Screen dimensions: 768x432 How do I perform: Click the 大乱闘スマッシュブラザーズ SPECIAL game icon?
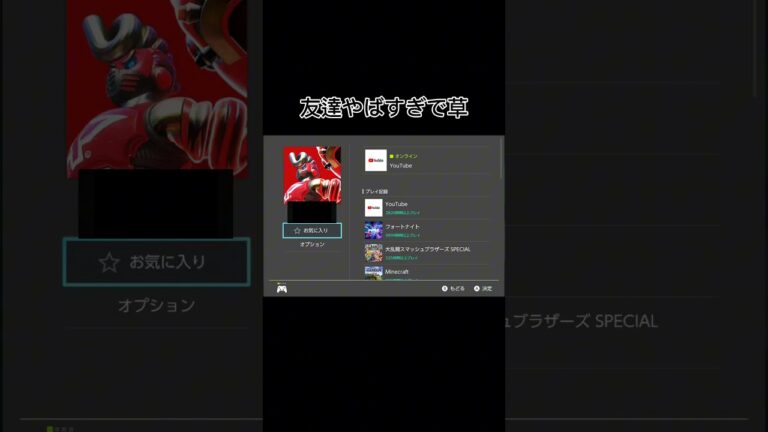tap(373, 253)
